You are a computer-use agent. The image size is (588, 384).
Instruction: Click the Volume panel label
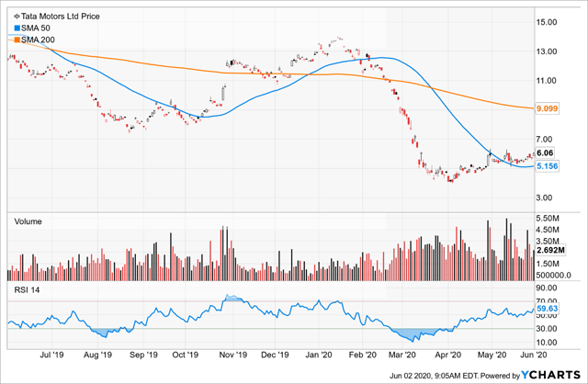pos(28,221)
